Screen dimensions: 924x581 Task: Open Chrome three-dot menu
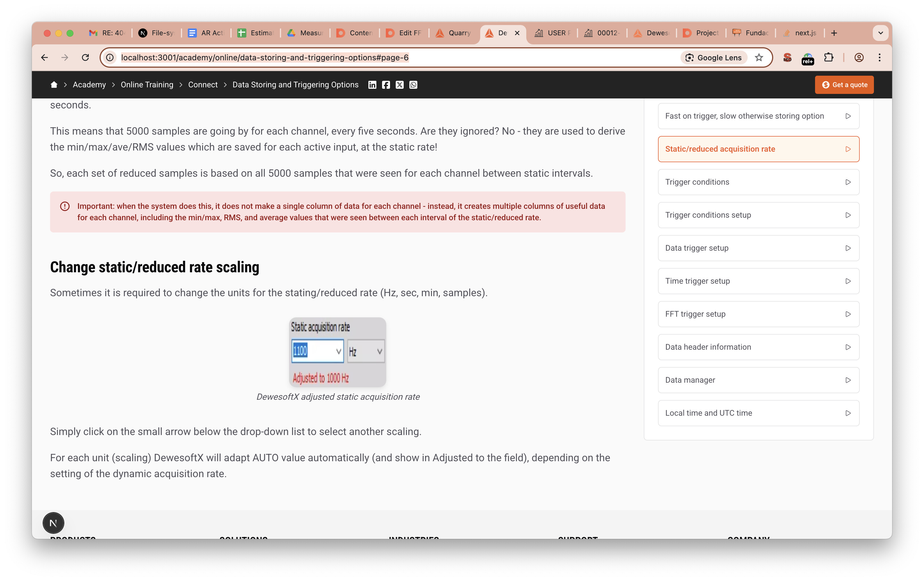pos(880,57)
